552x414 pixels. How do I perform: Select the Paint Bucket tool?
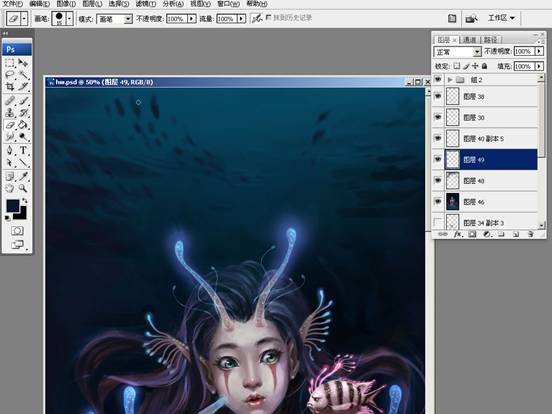tap(23, 125)
